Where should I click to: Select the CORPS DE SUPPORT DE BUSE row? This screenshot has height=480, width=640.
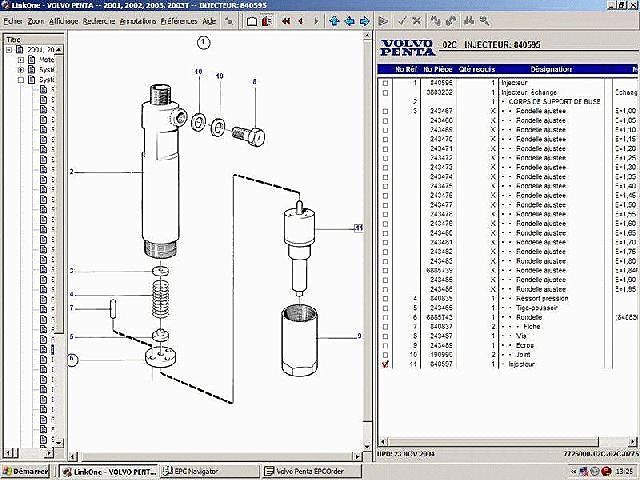[x=508, y=102]
